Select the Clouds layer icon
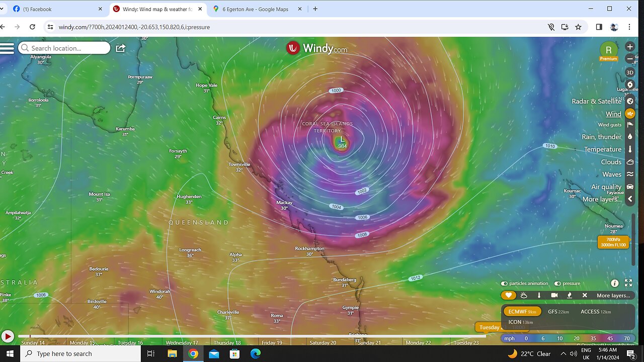The height and width of the screenshot is (362, 644). pos(630,162)
